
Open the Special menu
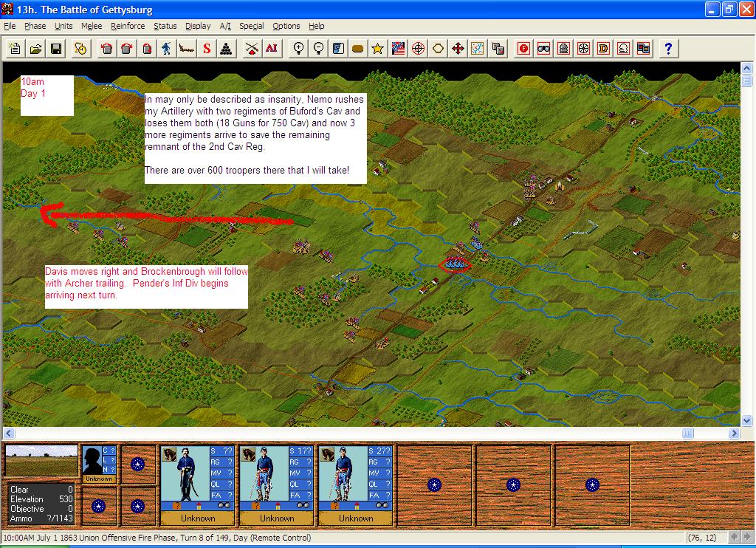pos(252,26)
